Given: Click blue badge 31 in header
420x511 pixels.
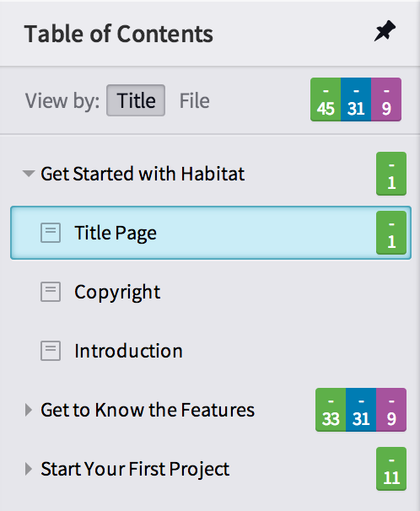Looking at the screenshot, I should (356, 100).
